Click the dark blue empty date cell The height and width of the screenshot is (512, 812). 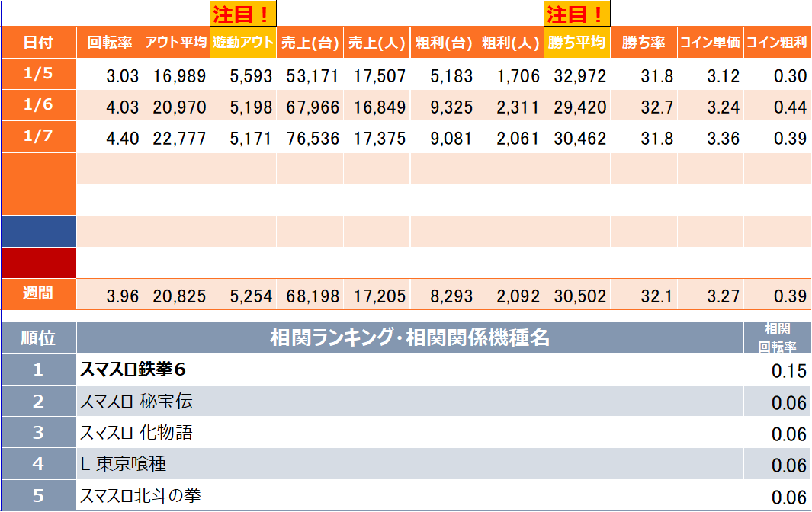[38, 231]
